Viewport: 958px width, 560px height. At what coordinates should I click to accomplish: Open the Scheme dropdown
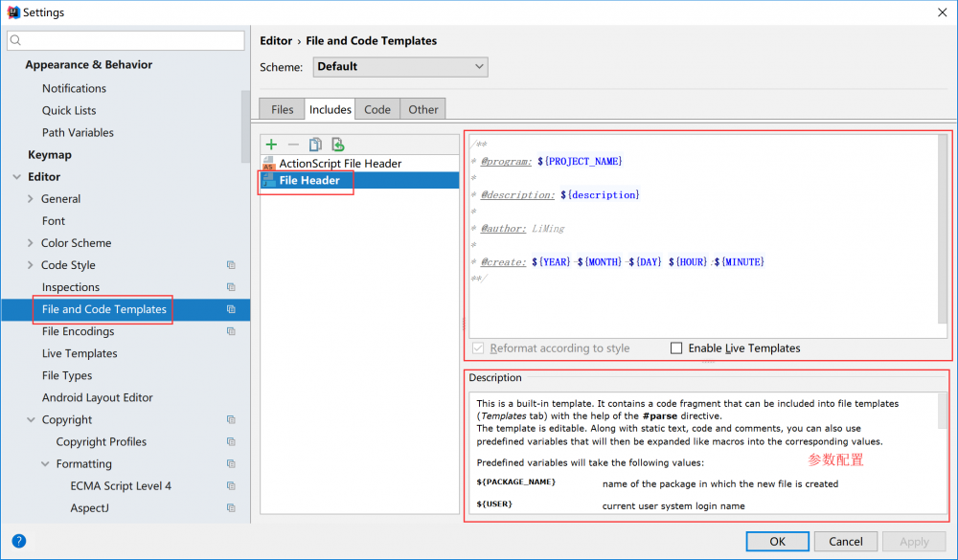(400, 67)
